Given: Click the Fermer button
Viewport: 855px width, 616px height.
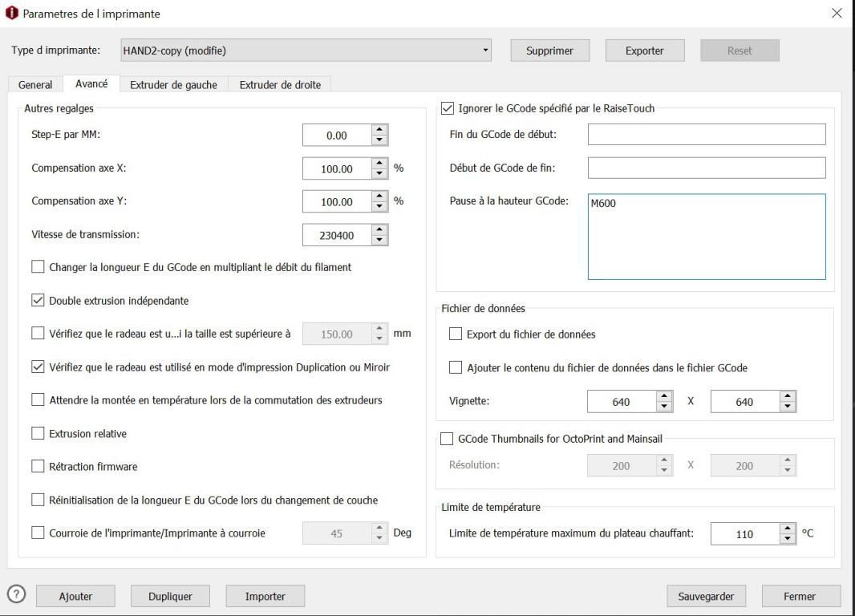Looking at the screenshot, I should [801, 596].
